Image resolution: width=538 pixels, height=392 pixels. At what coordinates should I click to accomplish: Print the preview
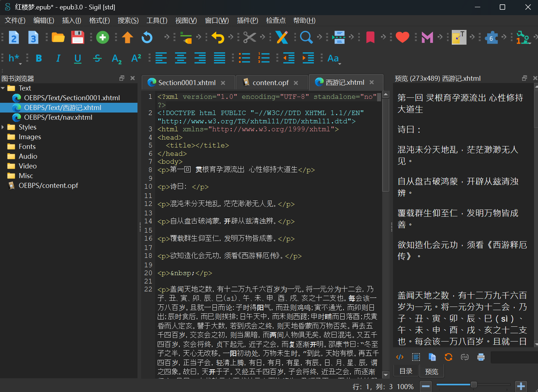coord(481,357)
